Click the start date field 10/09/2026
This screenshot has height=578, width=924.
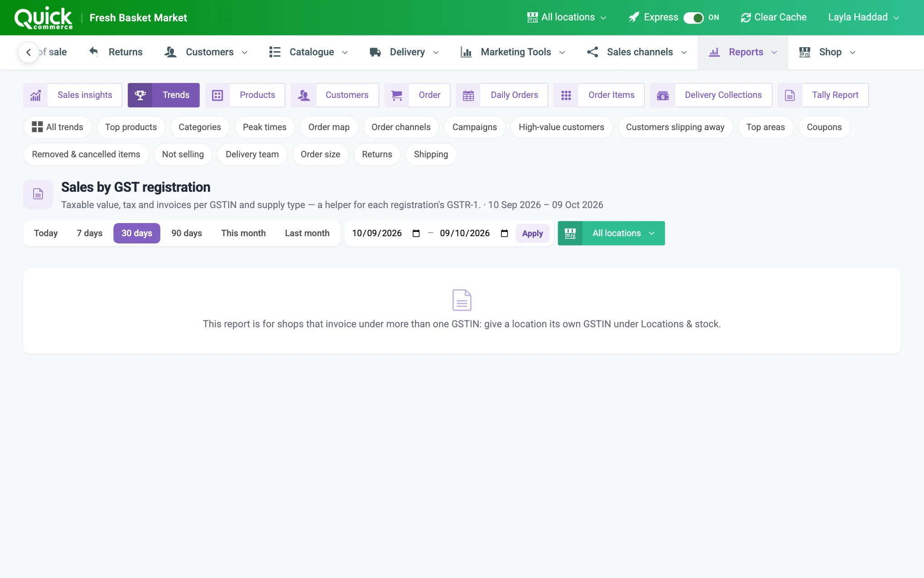[x=386, y=233]
